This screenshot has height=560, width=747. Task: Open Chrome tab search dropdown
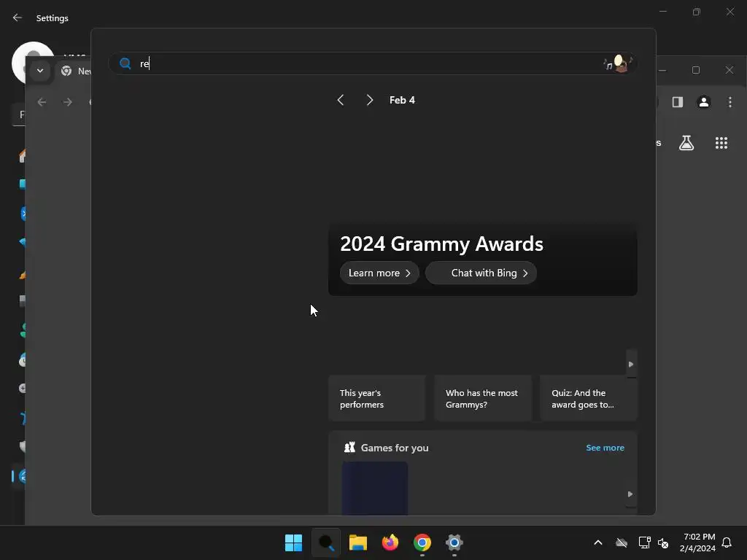[x=40, y=71]
